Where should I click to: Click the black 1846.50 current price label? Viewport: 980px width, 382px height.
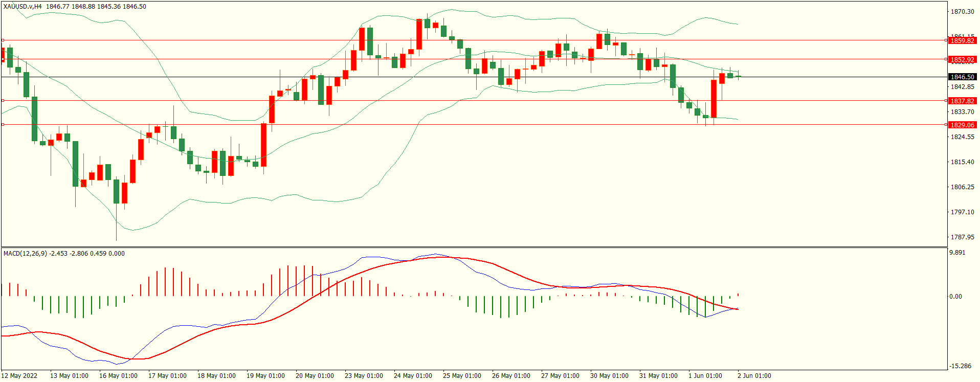(x=962, y=77)
